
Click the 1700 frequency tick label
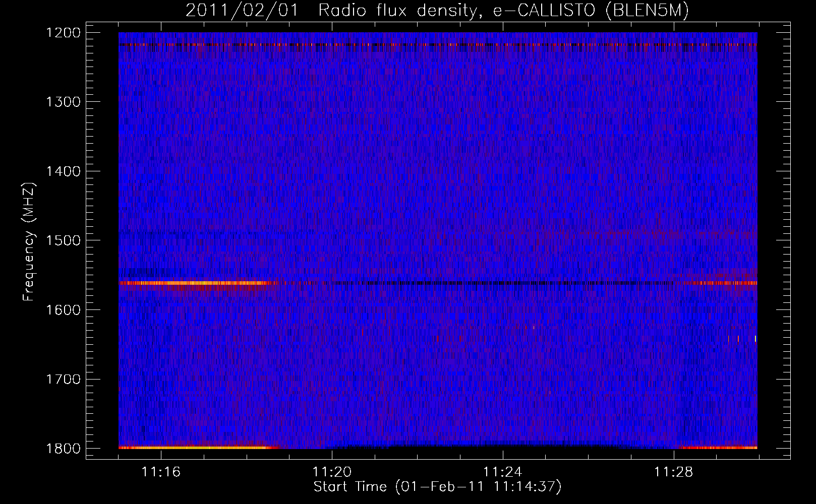(64, 379)
